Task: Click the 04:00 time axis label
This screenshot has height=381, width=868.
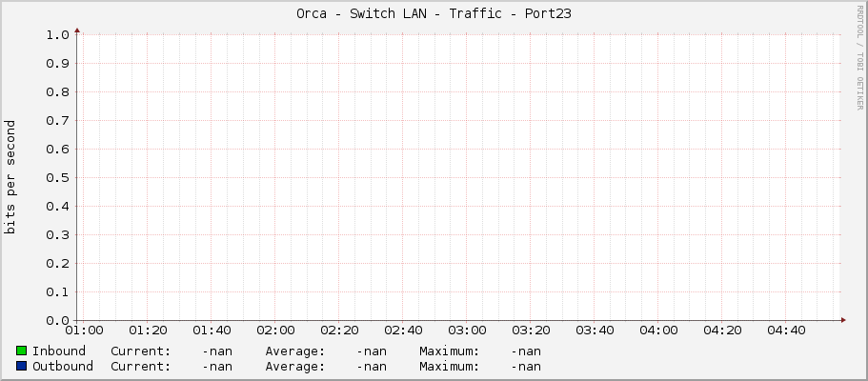Action: pos(658,331)
